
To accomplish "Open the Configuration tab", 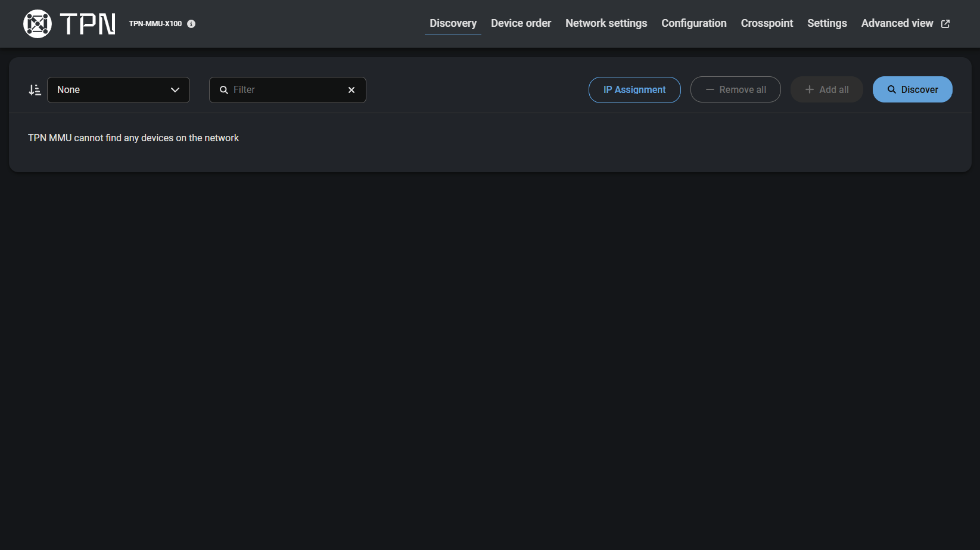I will point(693,23).
